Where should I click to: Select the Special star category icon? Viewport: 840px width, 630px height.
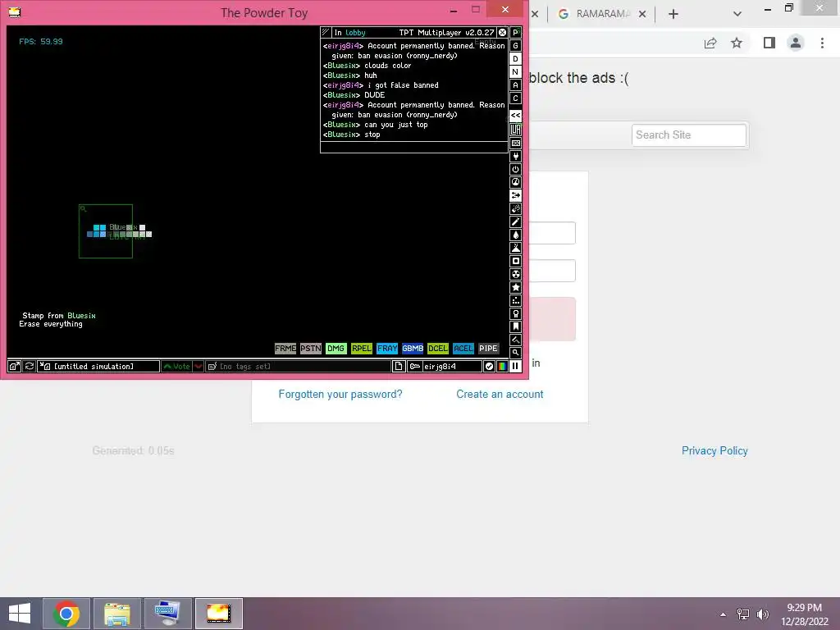pyautogui.click(x=515, y=287)
